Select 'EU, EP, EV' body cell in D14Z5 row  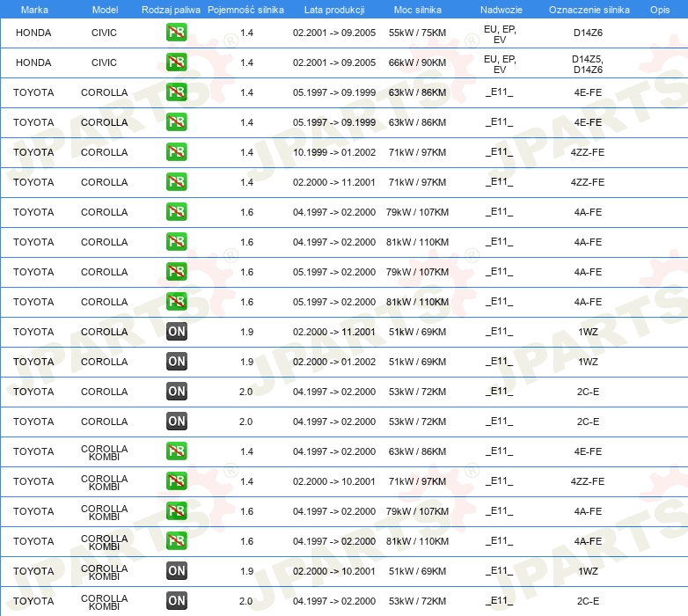(500, 64)
